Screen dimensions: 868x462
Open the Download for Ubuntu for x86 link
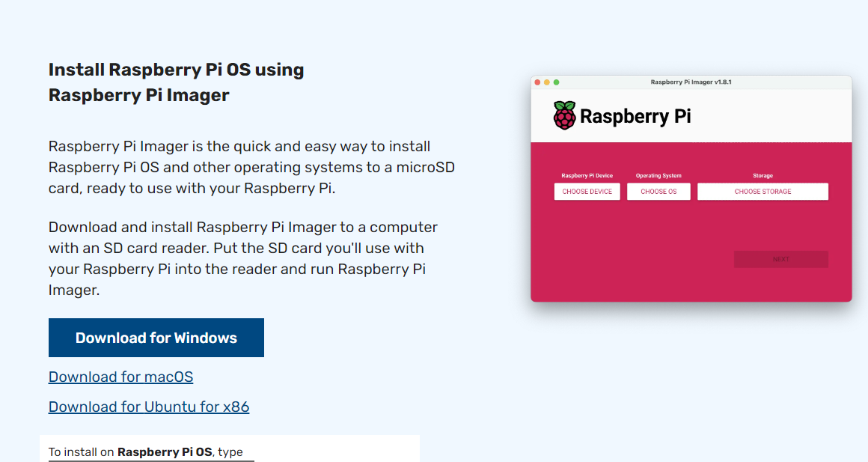149,407
